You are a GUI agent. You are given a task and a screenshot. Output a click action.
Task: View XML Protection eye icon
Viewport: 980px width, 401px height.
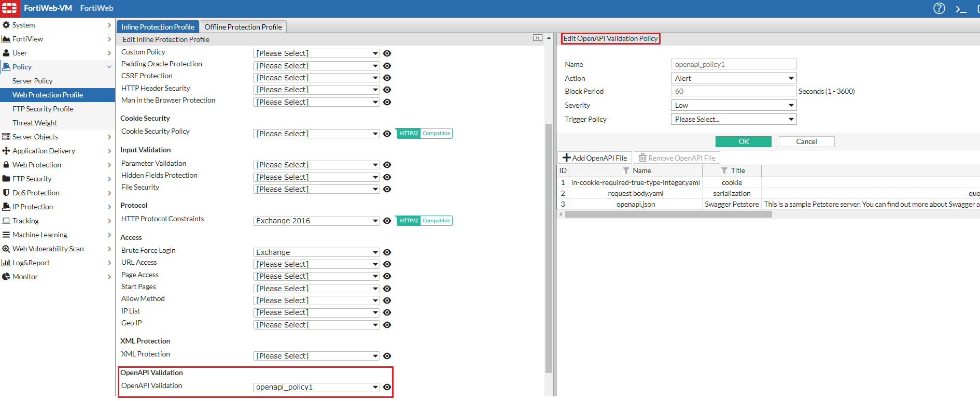(387, 356)
